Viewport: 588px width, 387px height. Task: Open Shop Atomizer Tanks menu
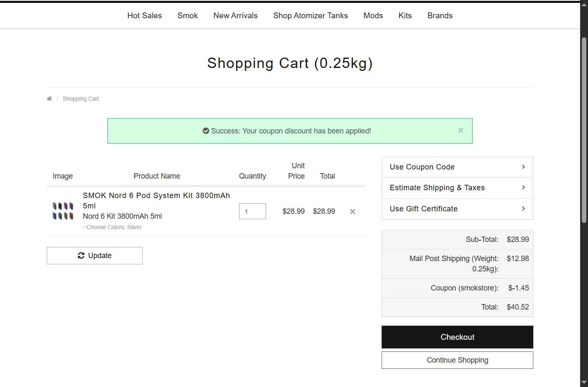click(x=310, y=15)
